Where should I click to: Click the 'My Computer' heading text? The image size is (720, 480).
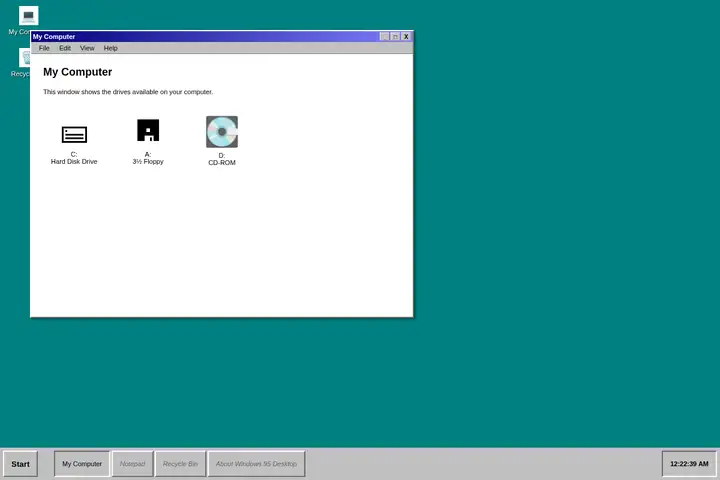pos(78,72)
